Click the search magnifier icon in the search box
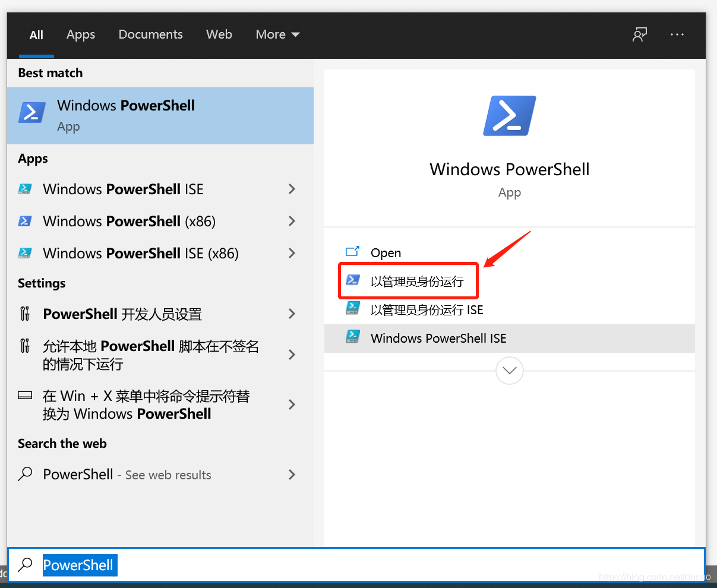Image resolution: width=717 pixels, height=588 pixels. point(25,565)
